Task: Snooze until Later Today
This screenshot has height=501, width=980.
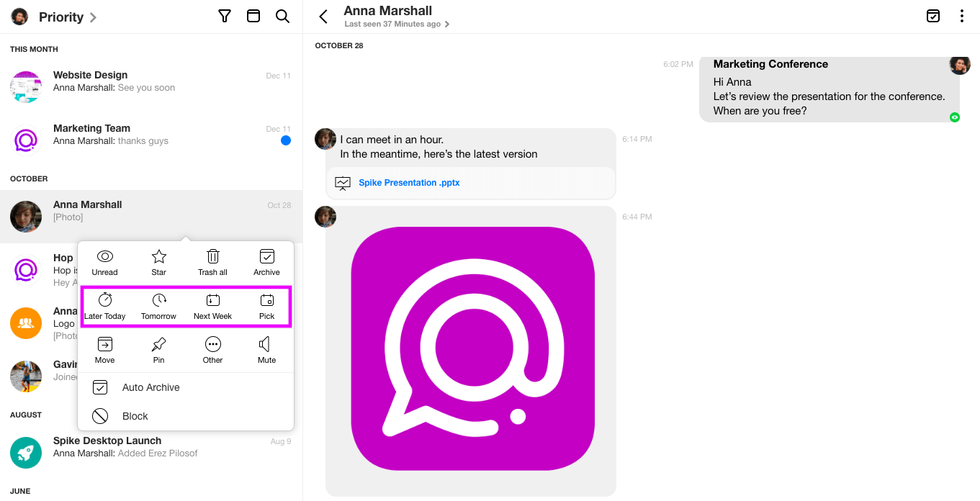Action: coord(105,307)
